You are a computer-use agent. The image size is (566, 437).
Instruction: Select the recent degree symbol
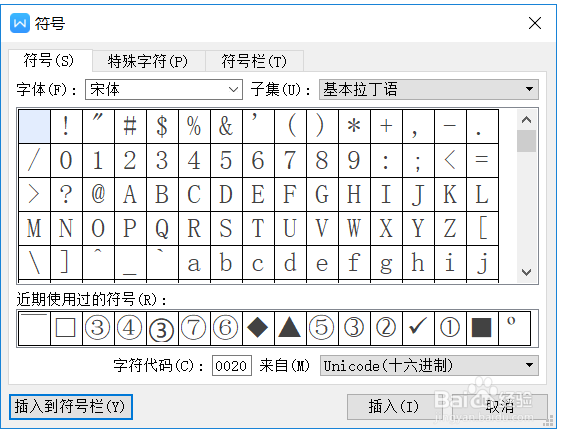pos(514,328)
